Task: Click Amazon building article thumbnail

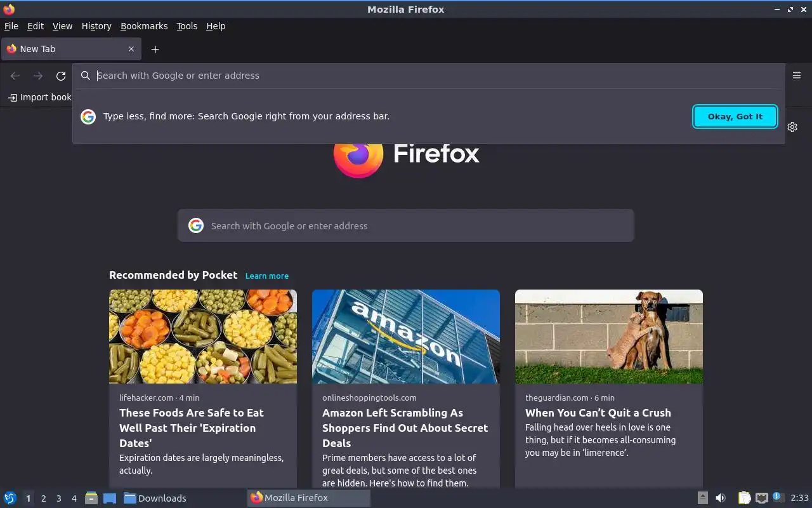Action: pyautogui.click(x=406, y=337)
